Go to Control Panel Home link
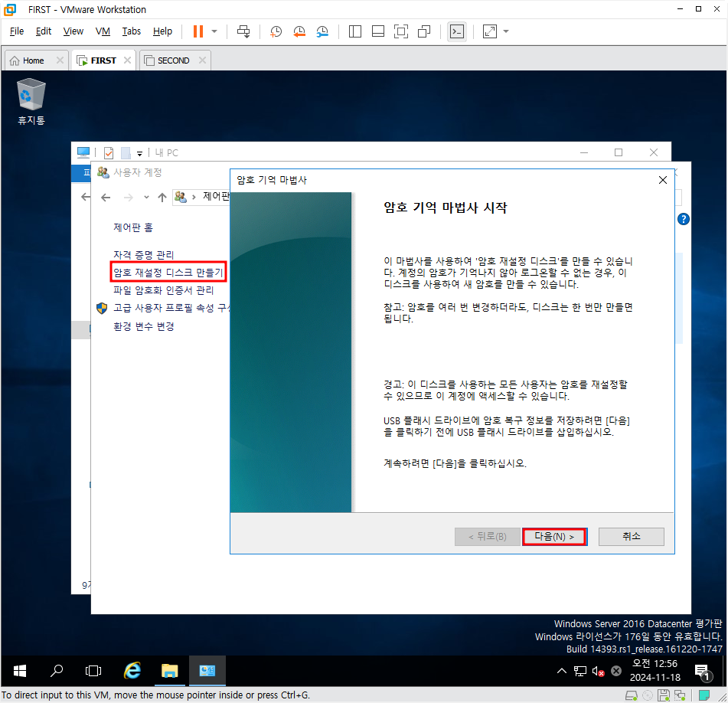 (132, 227)
